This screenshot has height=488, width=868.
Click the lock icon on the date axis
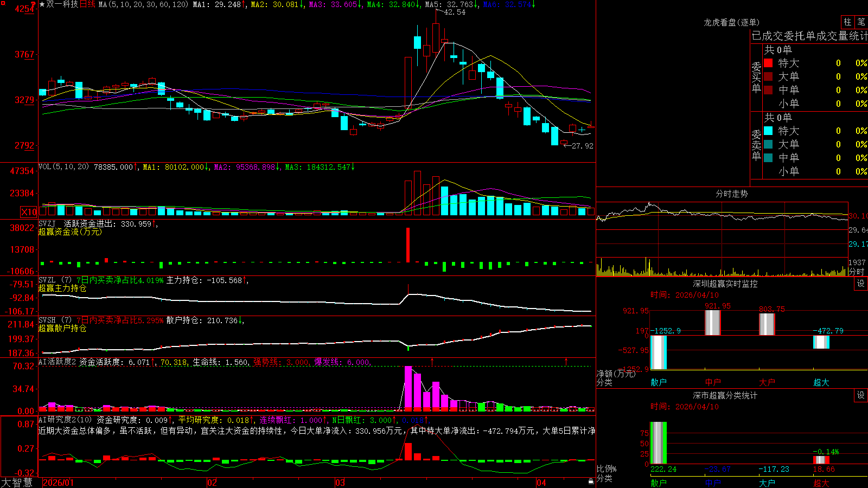click(x=591, y=481)
